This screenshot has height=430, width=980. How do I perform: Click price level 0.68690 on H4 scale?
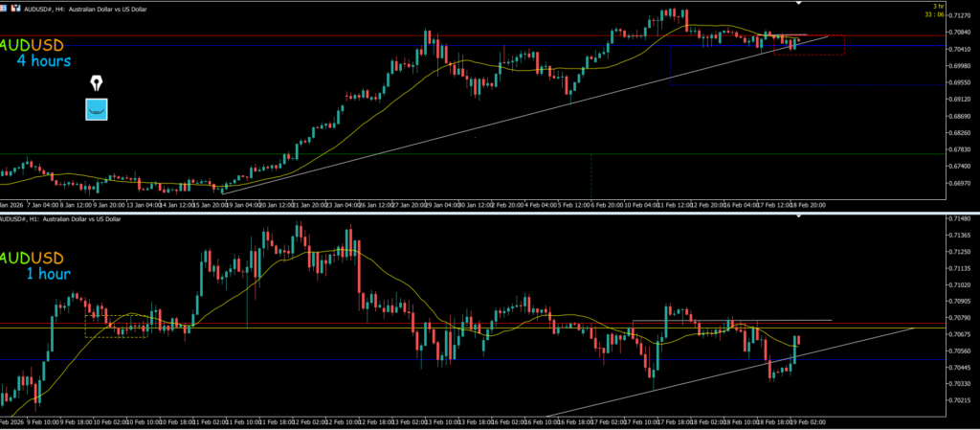(957, 116)
